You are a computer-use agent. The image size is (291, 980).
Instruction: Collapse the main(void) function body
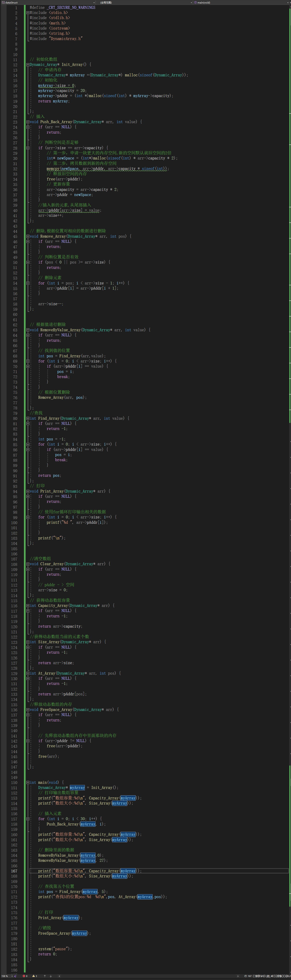coord(28,783)
